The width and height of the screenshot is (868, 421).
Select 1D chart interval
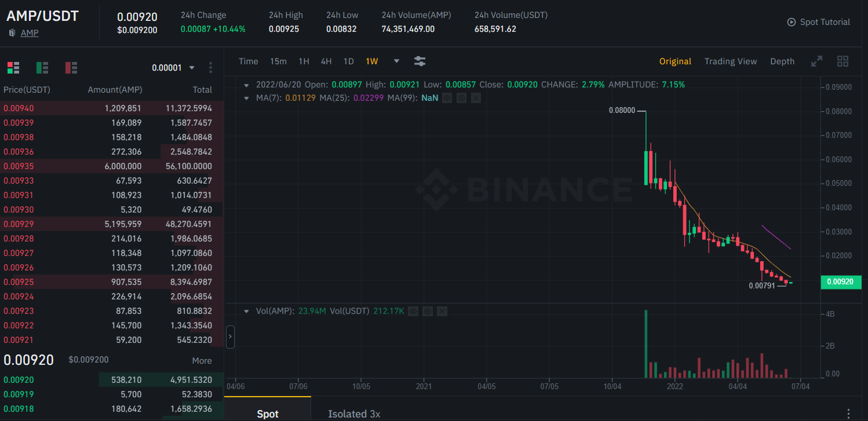pos(348,61)
